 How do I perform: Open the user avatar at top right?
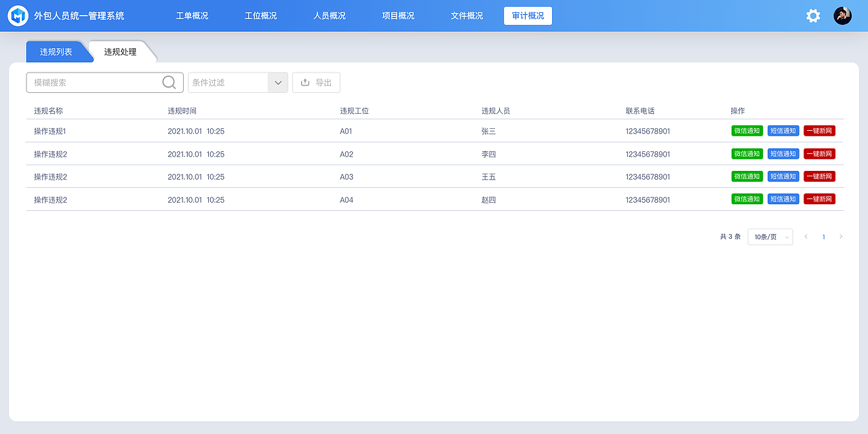[x=842, y=15]
